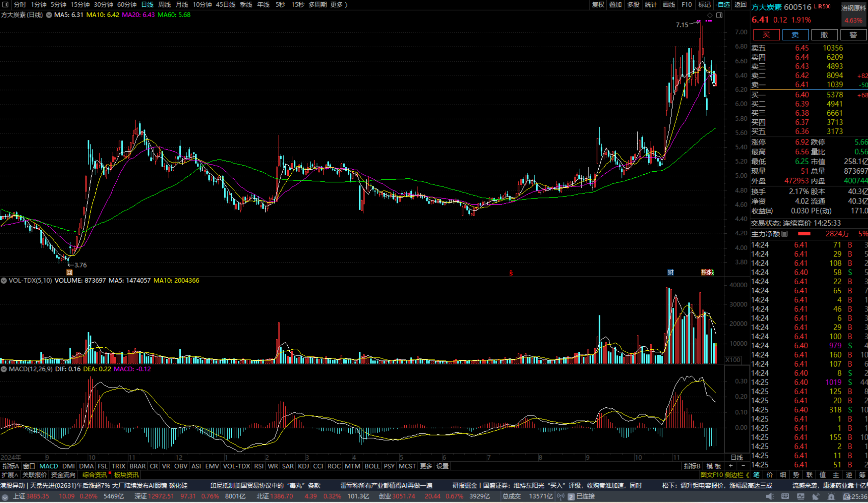Screen dimensions: 868x503
Task: Expand the VOL-TDX indicator dropdown arrow
Action: pyautogui.click(x=4, y=280)
